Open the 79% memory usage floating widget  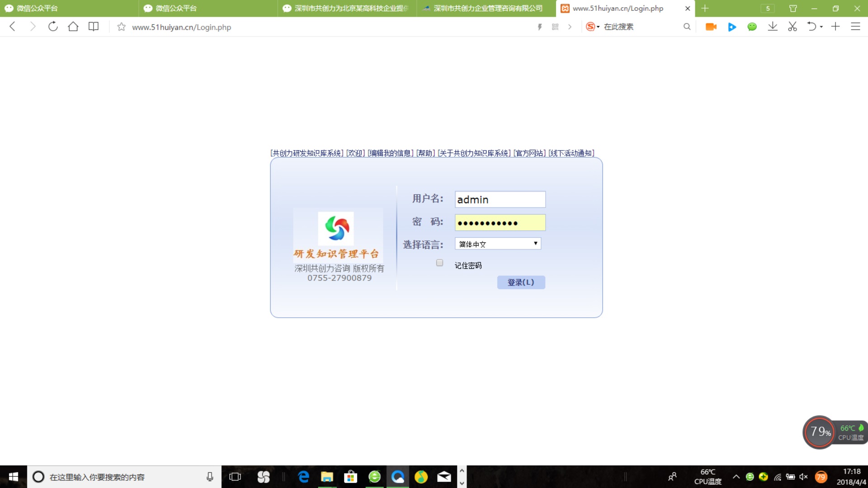(x=820, y=432)
